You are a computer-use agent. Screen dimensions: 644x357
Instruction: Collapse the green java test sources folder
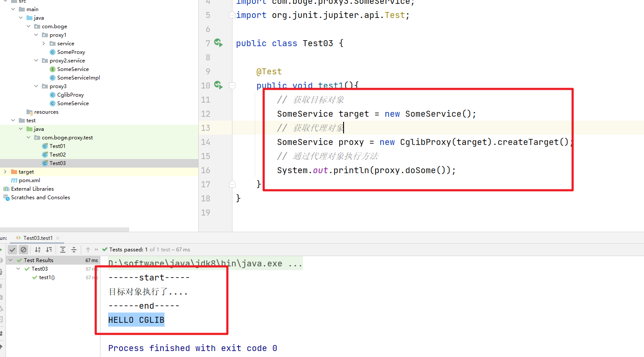click(21, 129)
